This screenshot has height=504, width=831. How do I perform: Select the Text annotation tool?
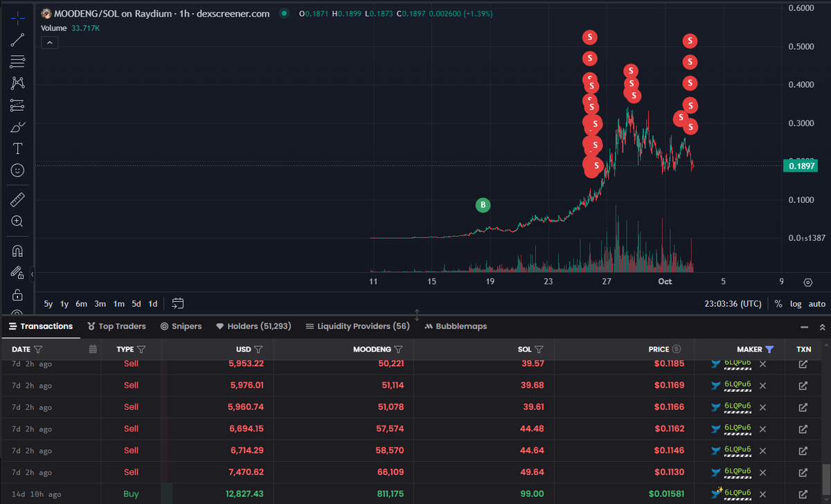[x=17, y=148]
